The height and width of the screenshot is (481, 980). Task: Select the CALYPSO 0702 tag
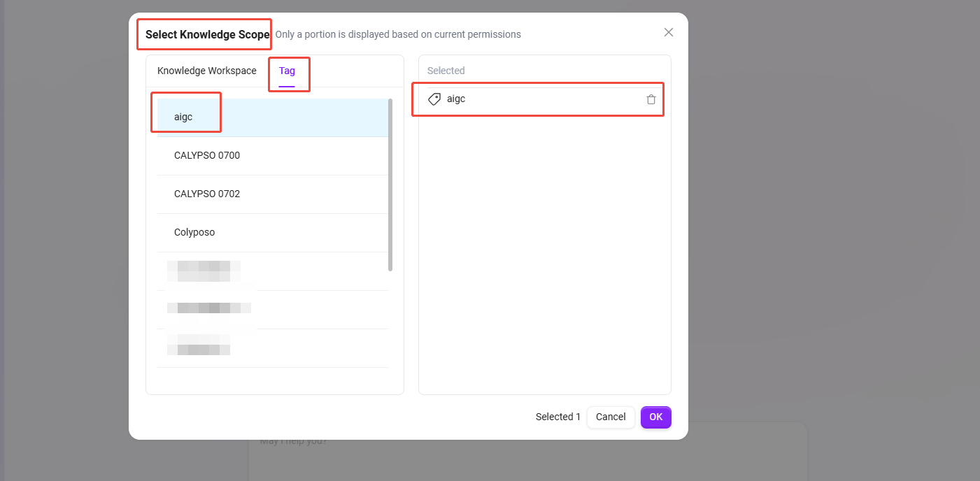pyautogui.click(x=207, y=194)
